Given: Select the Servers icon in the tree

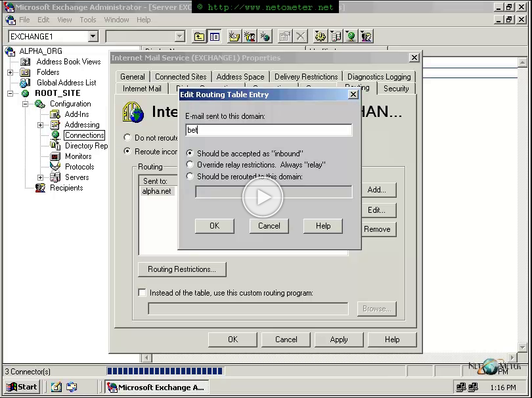Looking at the screenshot, I should 55,177.
